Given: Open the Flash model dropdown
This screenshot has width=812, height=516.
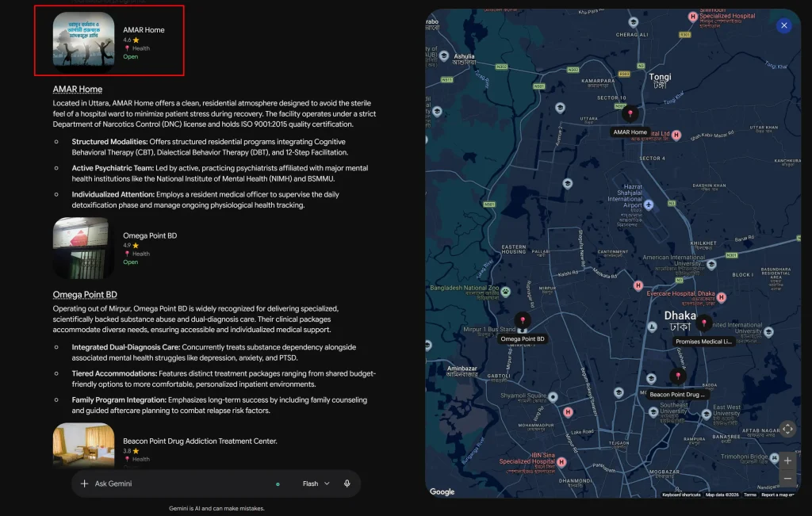Looking at the screenshot, I should [316, 484].
